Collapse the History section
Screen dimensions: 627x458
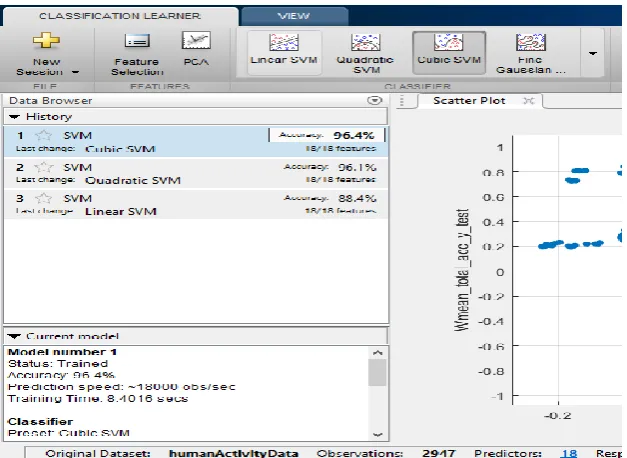tap(14, 117)
